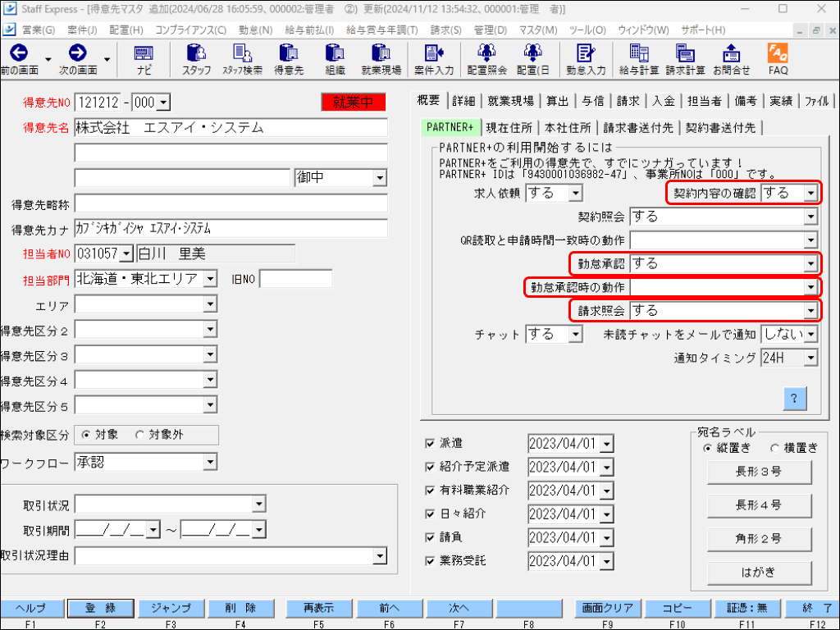840x630 pixels.
Task: Click the 得意先名 input field
Action: pos(231,127)
